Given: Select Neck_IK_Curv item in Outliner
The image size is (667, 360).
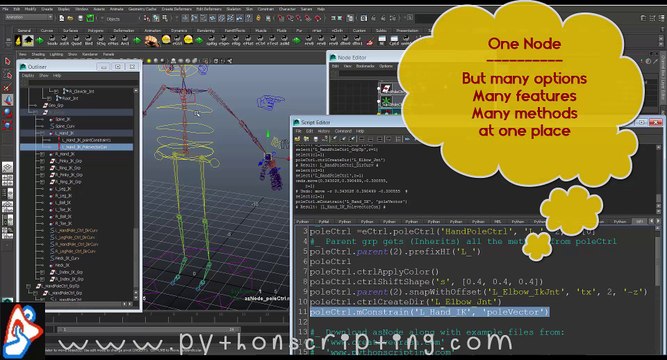Looking at the screenshot, I should pos(67,258).
